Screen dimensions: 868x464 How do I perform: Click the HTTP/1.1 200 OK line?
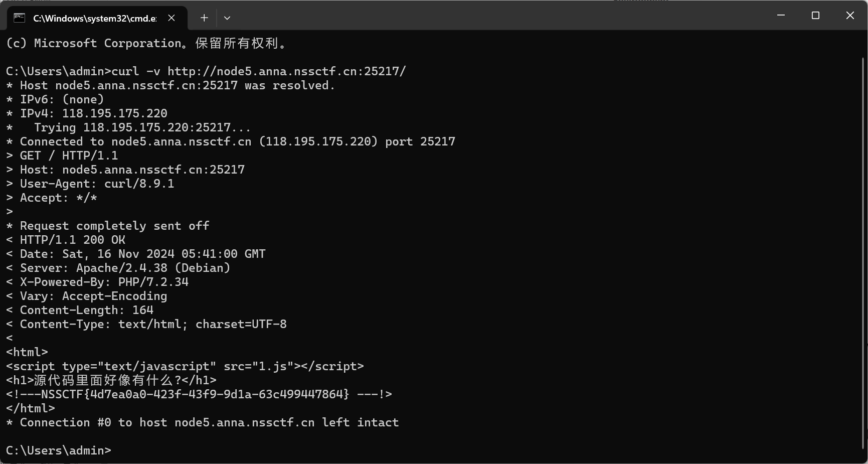(66, 240)
